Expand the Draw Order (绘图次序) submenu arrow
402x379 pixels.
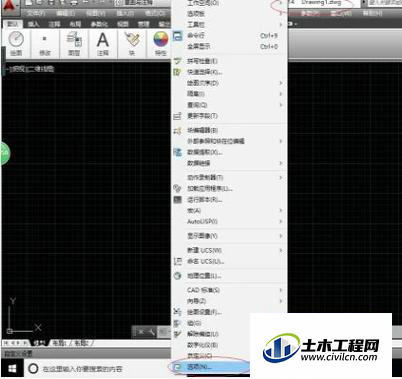pos(281,83)
